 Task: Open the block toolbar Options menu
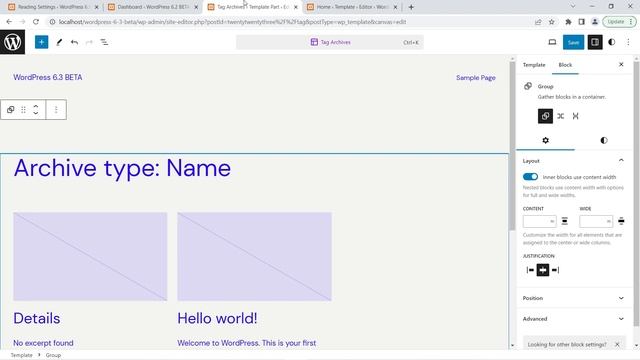pos(56,109)
